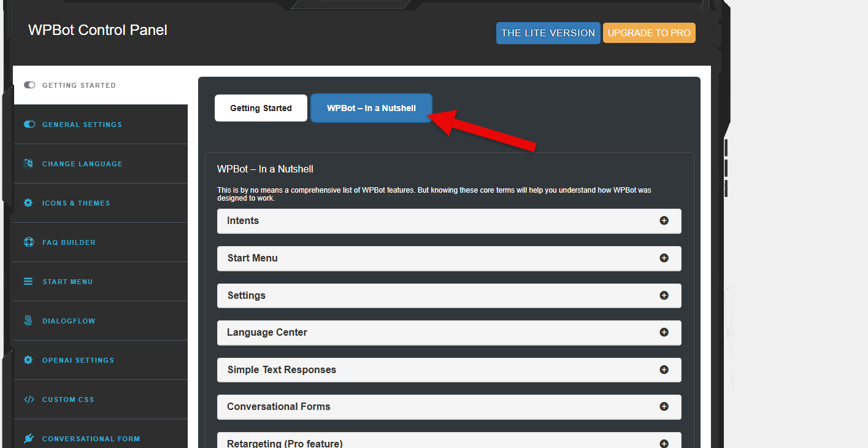Click the 'WPBot – In a Nutshell' section heading
The height and width of the screenshot is (448, 868).
tap(265, 169)
